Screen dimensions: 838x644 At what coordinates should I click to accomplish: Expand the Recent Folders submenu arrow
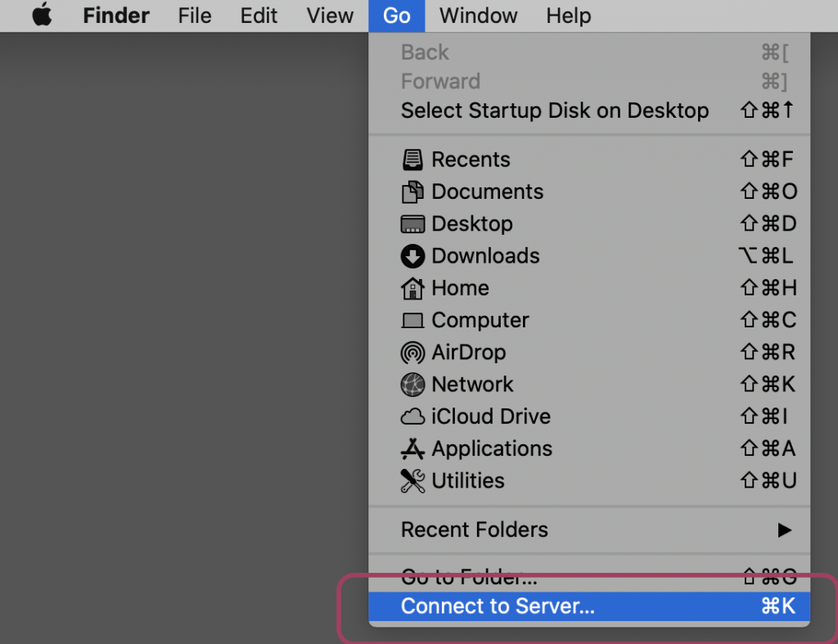point(784,530)
